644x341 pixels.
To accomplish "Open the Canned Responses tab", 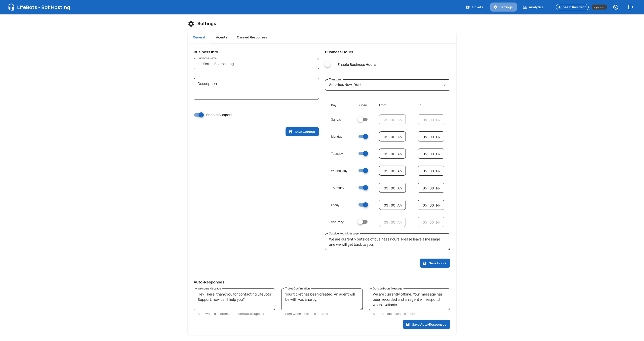I will (x=252, y=37).
